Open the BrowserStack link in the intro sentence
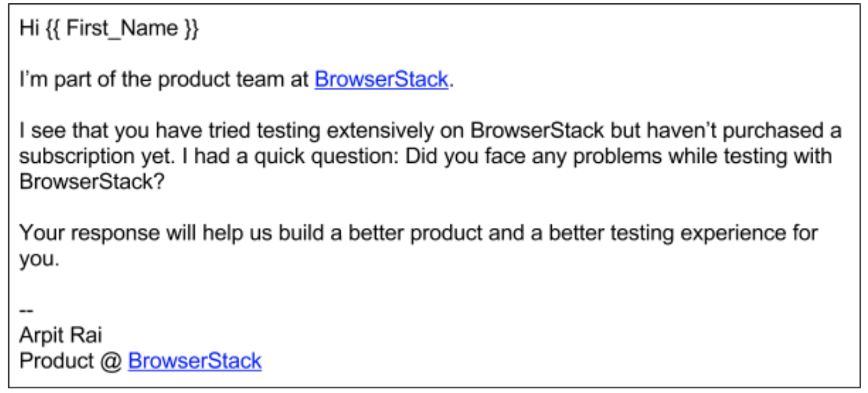This screenshot has width=868, height=393. pos(381,79)
